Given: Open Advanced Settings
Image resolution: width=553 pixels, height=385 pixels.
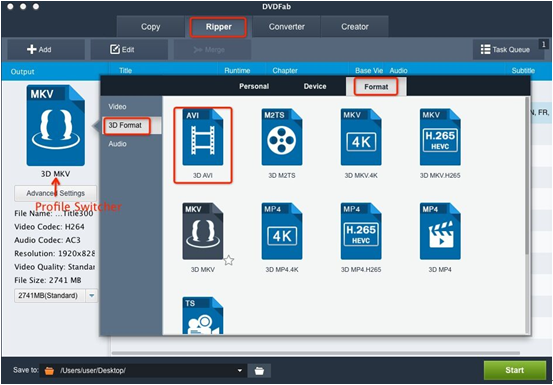Looking at the screenshot, I should click(55, 193).
